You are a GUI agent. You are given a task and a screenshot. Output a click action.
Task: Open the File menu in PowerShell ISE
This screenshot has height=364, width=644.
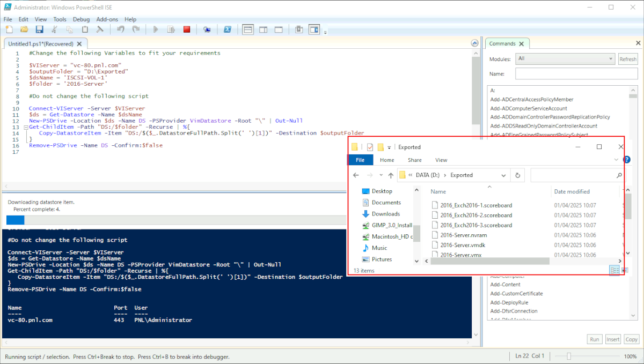pos(8,19)
